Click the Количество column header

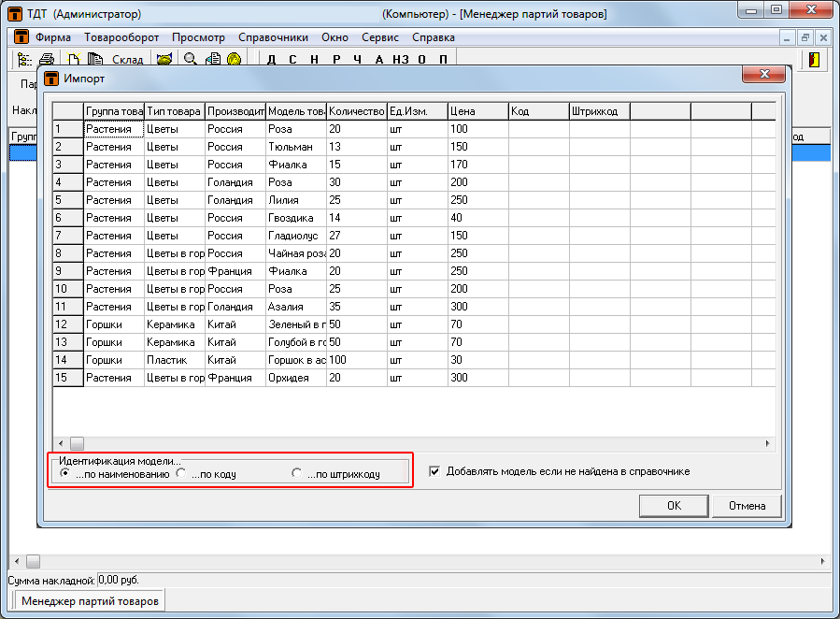pyautogui.click(x=357, y=111)
